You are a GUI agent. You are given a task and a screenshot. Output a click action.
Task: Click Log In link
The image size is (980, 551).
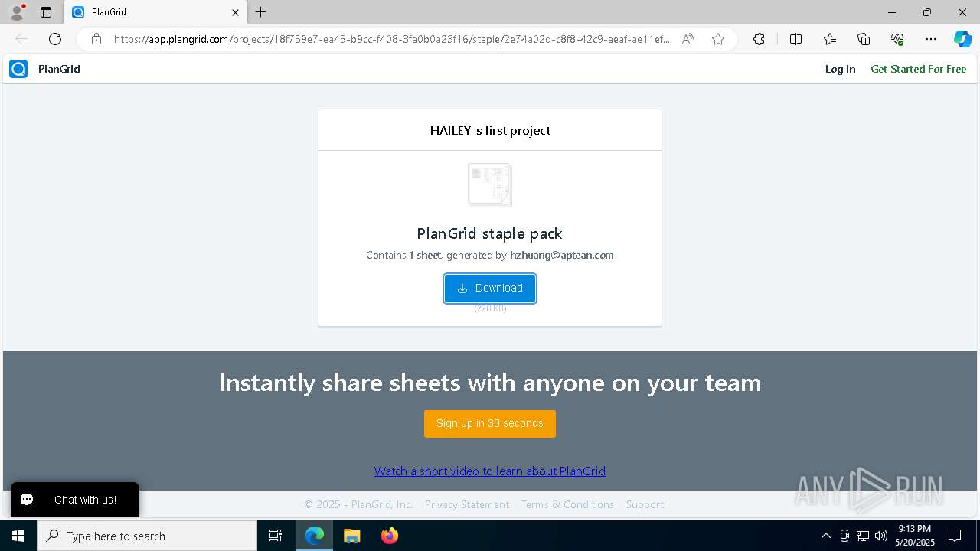click(x=840, y=69)
